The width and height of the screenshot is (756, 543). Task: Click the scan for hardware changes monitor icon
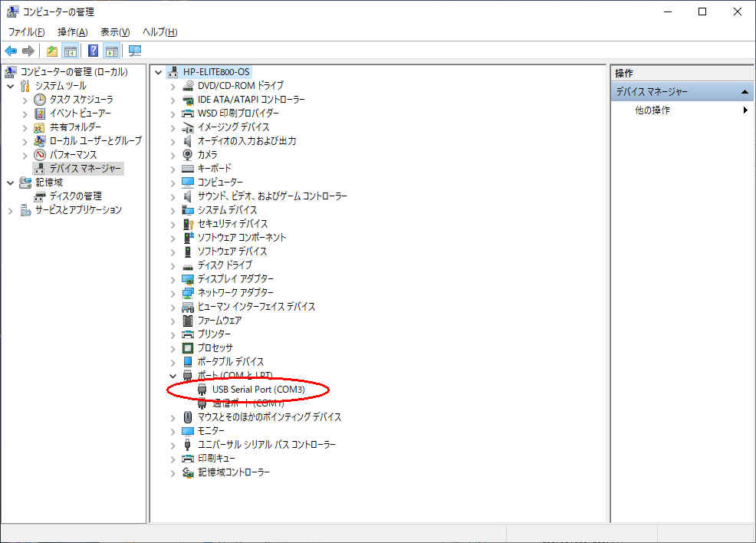(135, 51)
